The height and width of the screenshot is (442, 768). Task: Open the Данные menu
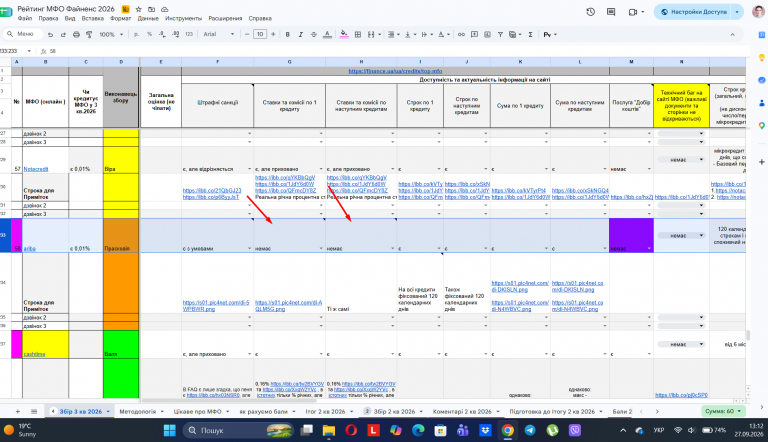coord(148,19)
